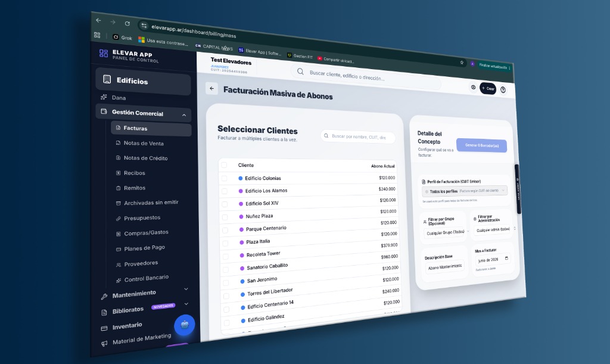
Task: Click the Buscar cliente, edificio o dirección field
Action: tap(366, 77)
